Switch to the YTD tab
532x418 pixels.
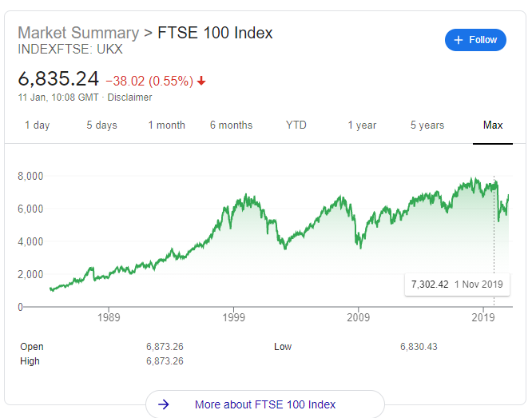pyautogui.click(x=296, y=125)
